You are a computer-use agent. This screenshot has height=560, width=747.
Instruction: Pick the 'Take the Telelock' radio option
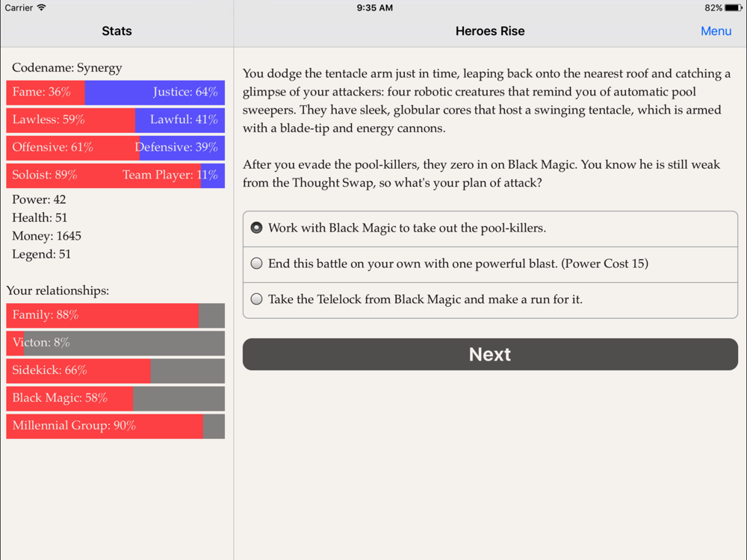pyautogui.click(x=490, y=300)
